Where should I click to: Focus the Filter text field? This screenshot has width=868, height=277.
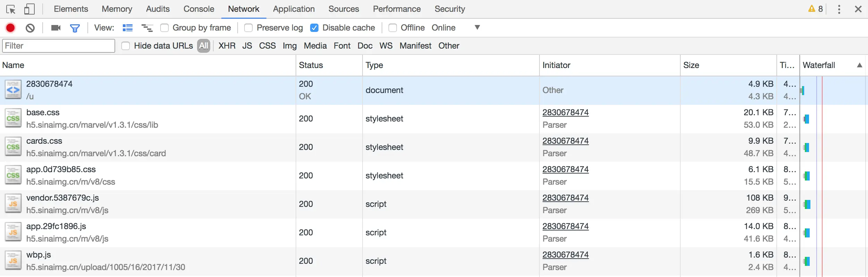coord(59,46)
